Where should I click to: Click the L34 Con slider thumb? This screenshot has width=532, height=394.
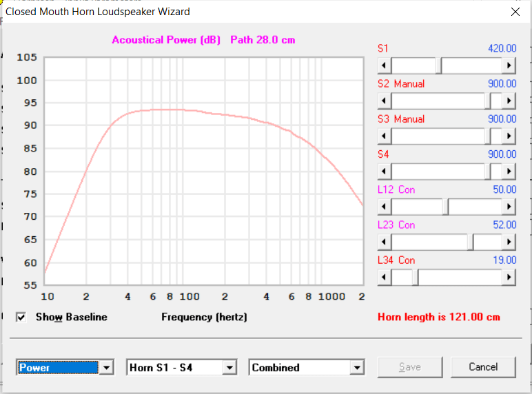(x=416, y=277)
